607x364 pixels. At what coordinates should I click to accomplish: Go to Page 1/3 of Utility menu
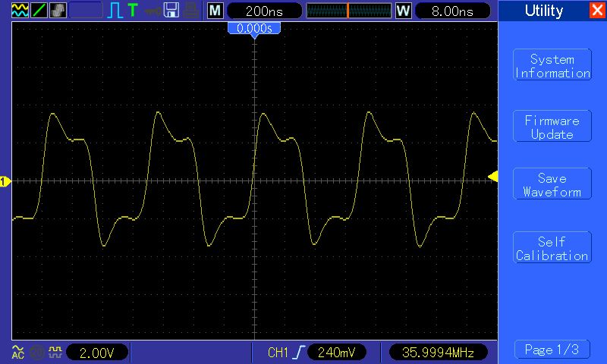552,350
